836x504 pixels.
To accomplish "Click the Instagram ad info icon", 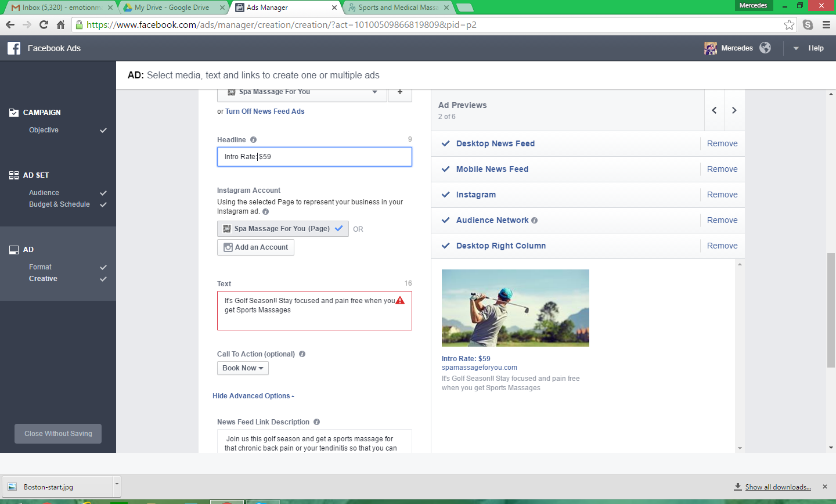I will [x=265, y=211].
